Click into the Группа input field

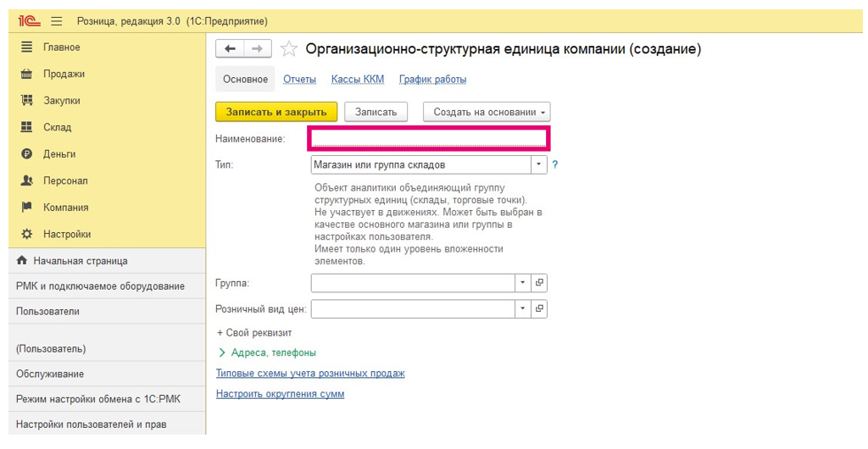413,283
